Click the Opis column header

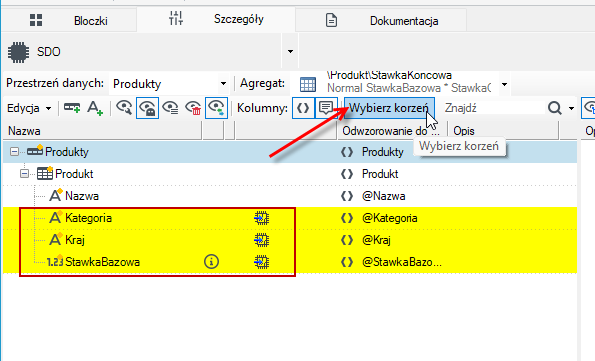coord(503,131)
